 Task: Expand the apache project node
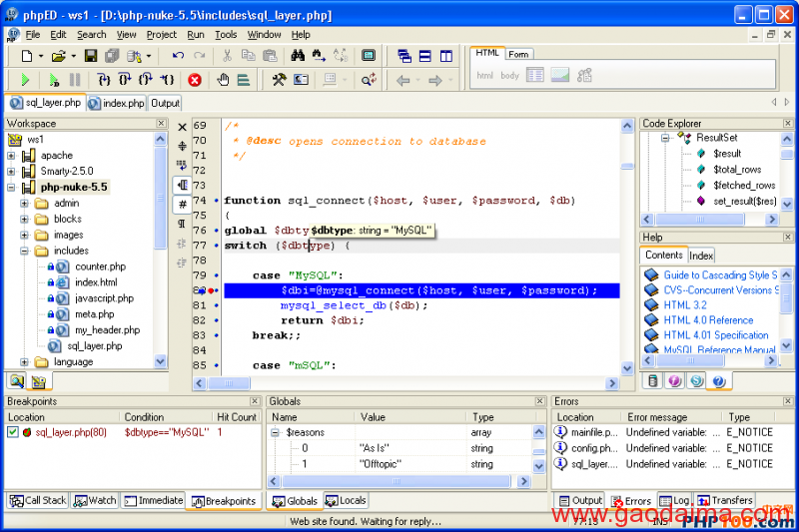[x=11, y=156]
